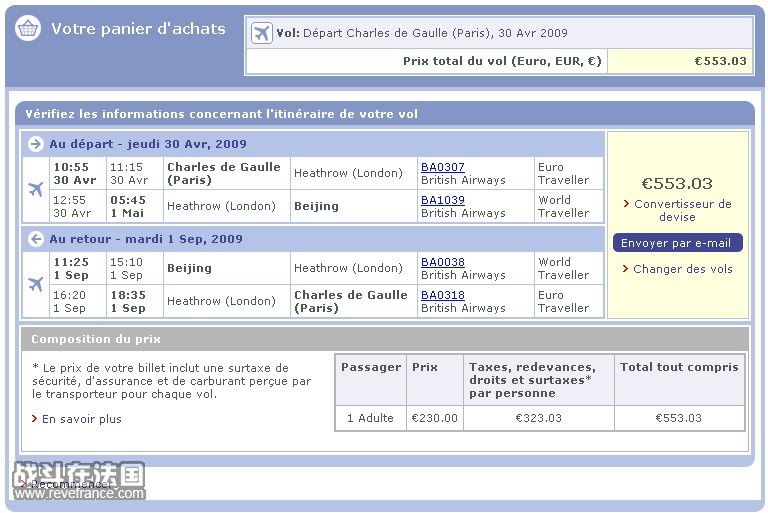The image size is (768, 513).
Task: Click the Vol: Départ Charles de Gaulle summary line
Action: tap(422, 33)
